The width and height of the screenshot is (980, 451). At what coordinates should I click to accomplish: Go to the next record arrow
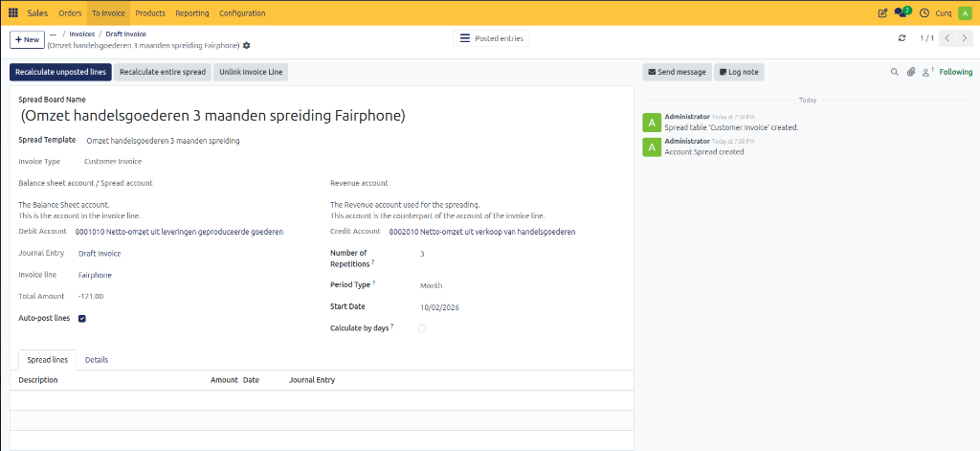[x=963, y=38]
